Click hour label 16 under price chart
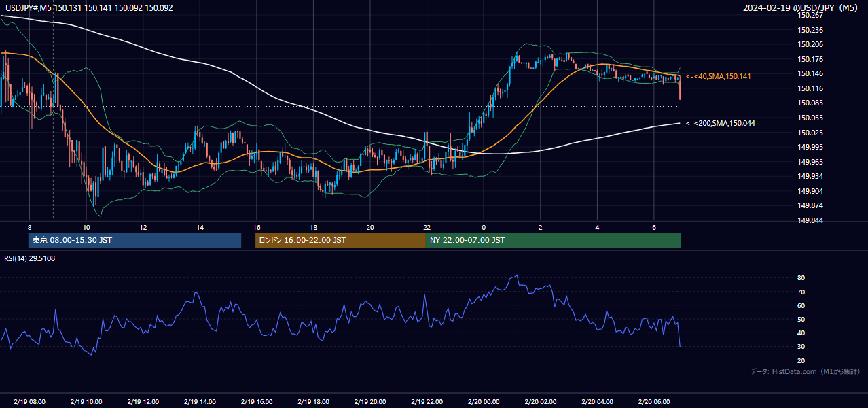The image size is (868, 408). point(257,227)
